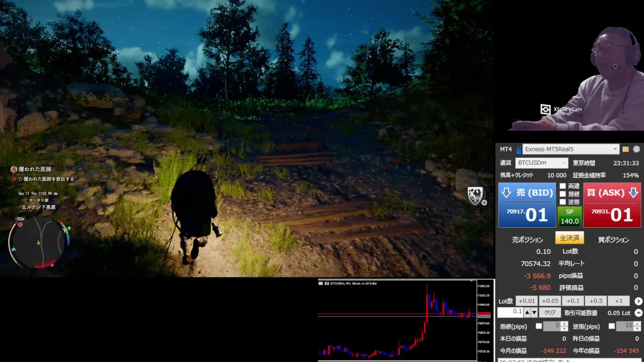Click the 東京時間 clock value 23:31:33
The height and width of the screenshot is (362, 644).
[x=626, y=163]
